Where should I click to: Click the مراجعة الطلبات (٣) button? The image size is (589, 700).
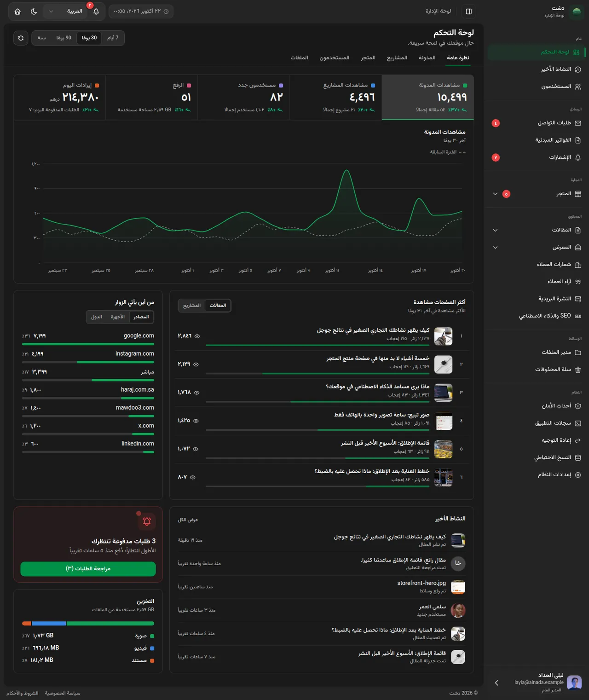point(88,569)
